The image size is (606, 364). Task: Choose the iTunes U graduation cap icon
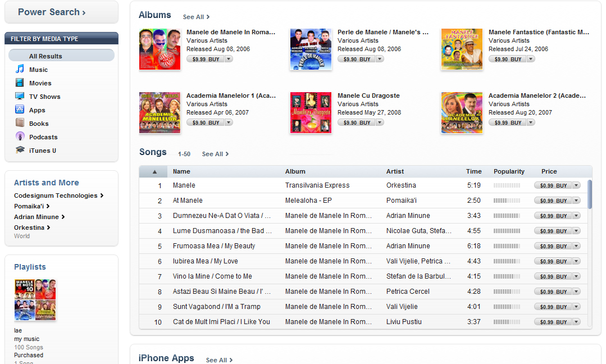(20, 150)
